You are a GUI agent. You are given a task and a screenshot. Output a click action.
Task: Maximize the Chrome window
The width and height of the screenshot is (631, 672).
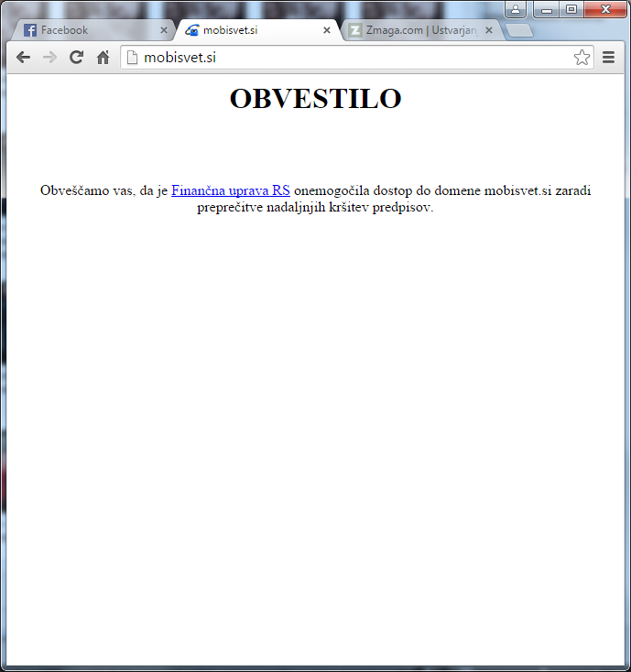point(571,9)
